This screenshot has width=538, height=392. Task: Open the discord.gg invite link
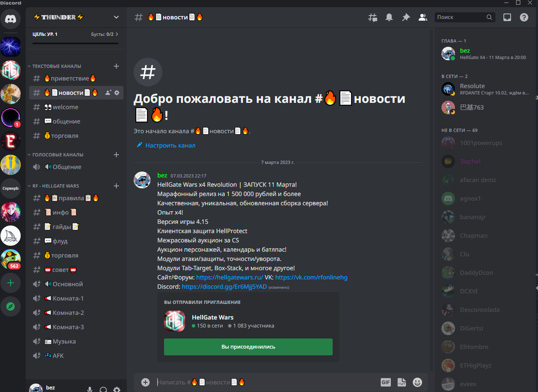[x=224, y=287]
